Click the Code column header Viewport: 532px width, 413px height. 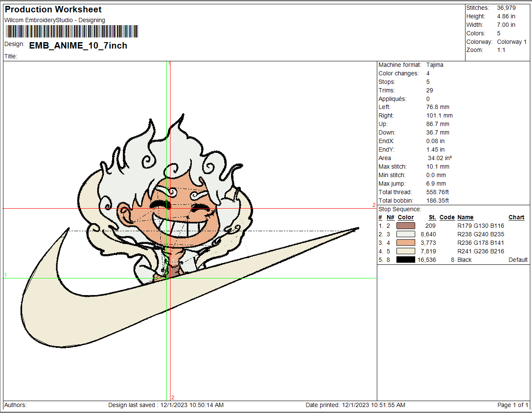[x=447, y=217]
